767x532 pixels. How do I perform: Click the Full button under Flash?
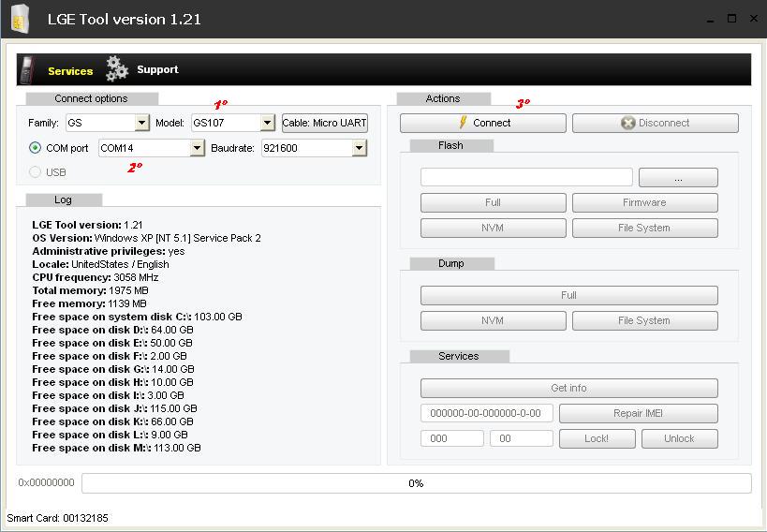pos(493,202)
